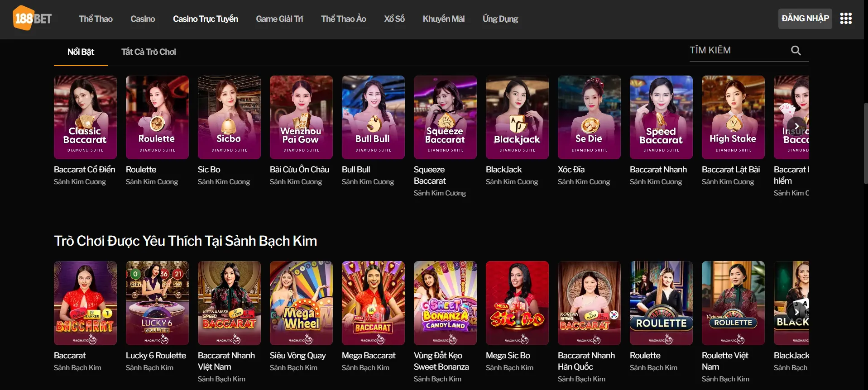868x390 pixels.
Task: Open Ứng Dụng menu item
Action: pos(500,19)
